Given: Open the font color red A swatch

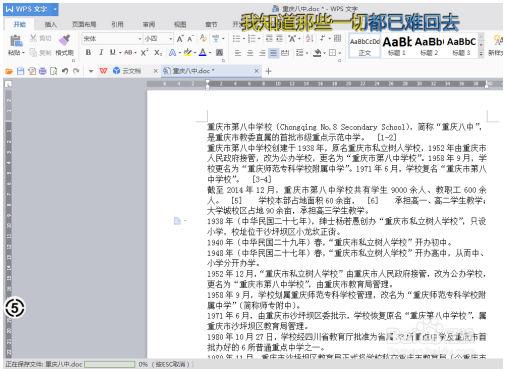Looking at the screenshot, I should pos(202,53).
